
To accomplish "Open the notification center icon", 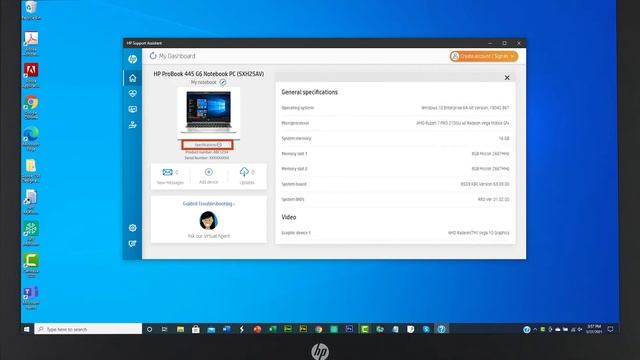I will (x=610, y=329).
